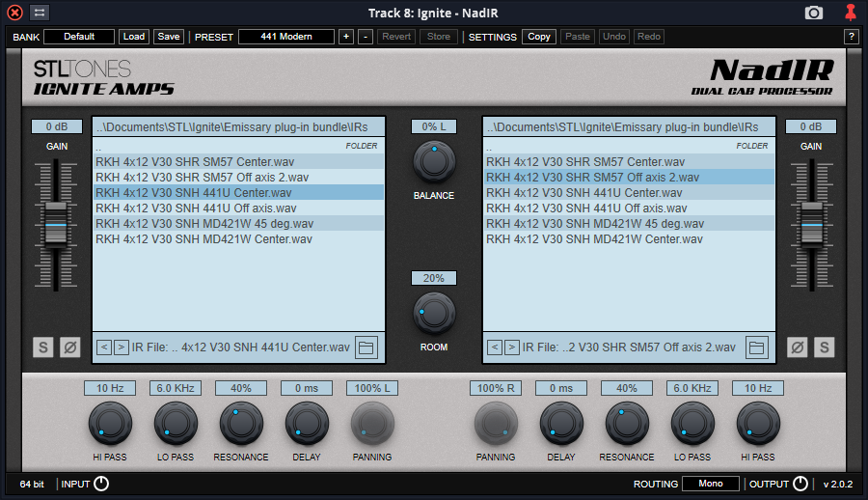Open the 441 Modern preset dropdown
The width and height of the screenshot is (868, 500).
coord(286,37)
